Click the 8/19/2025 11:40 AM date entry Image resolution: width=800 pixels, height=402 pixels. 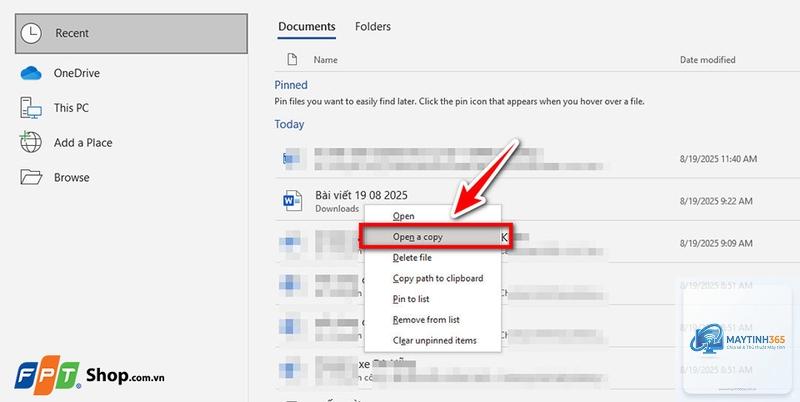tap(718, 159)
